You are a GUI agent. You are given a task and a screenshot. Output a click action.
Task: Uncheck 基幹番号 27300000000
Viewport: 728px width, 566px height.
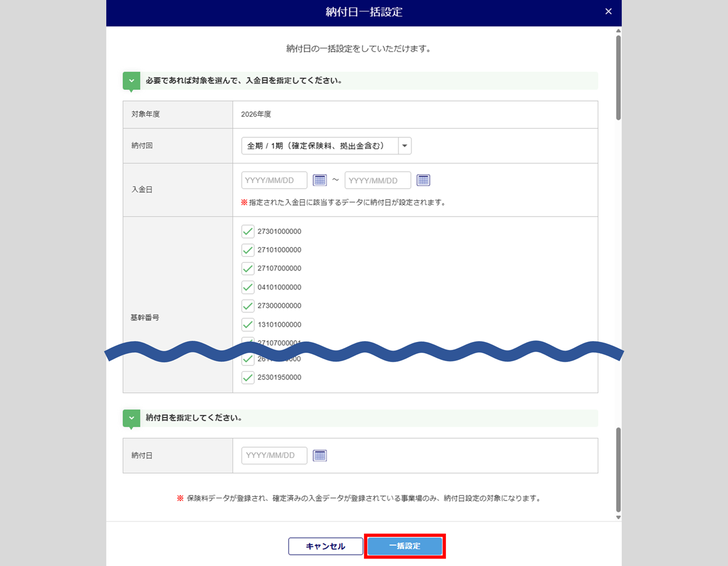pos(248,306)
